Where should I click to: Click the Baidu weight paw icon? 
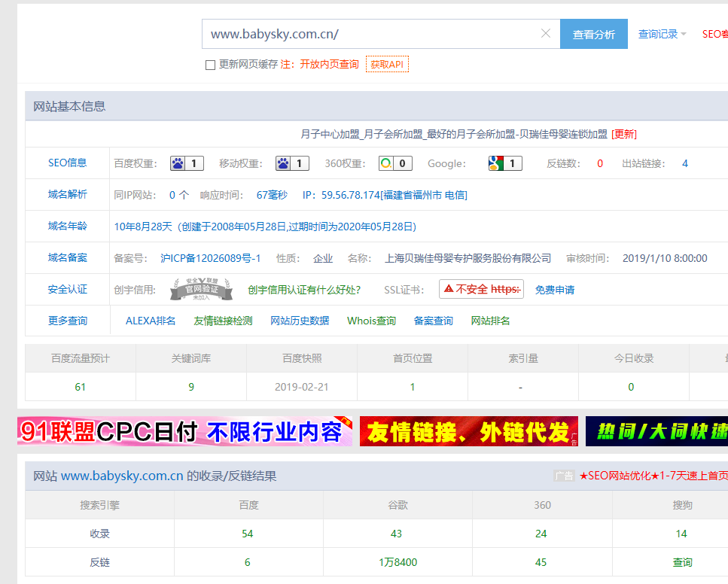pyautogui.click(x=178, y=163)
